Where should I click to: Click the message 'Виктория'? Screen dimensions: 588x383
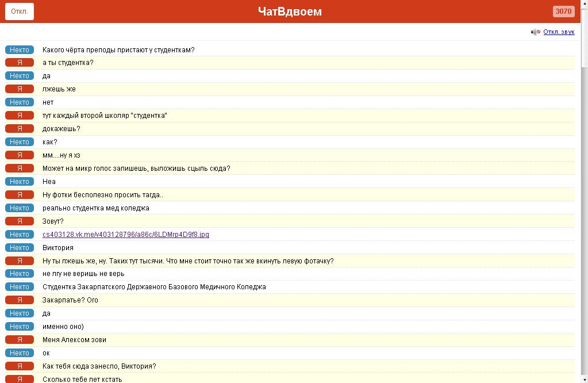point(57,248)
